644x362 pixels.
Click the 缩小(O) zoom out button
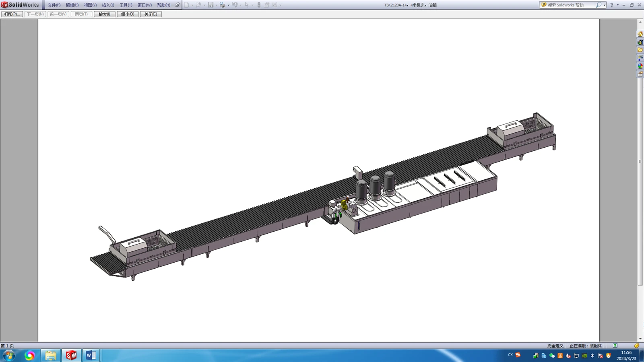click(x=128, y=14)
